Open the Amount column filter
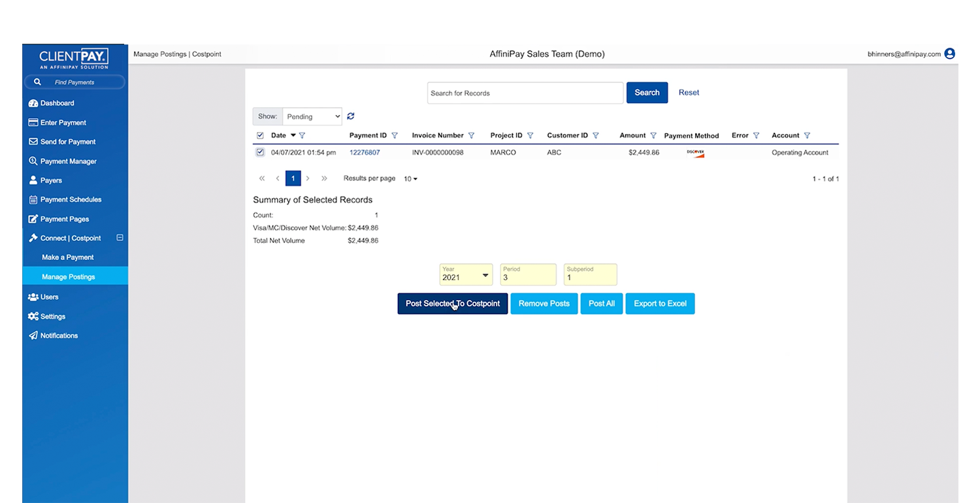Viewport: 980px width, 503px height. (x=653, y=136)
